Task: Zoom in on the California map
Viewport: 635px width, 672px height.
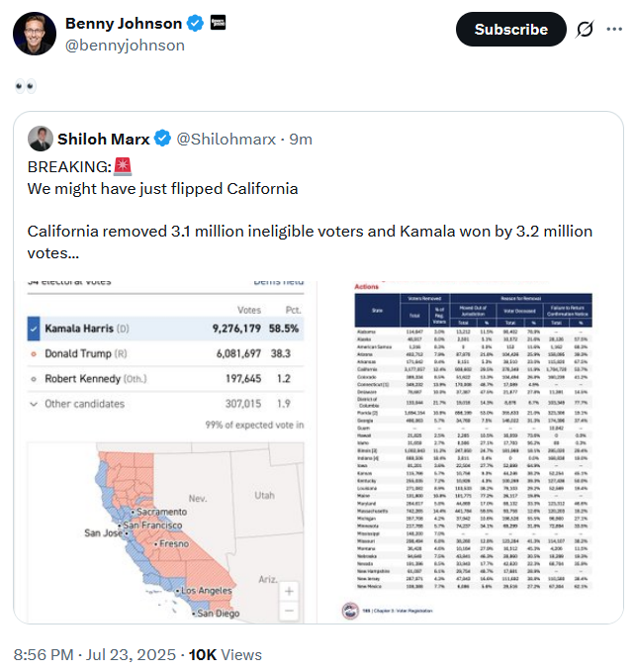Action: [289, 592]
